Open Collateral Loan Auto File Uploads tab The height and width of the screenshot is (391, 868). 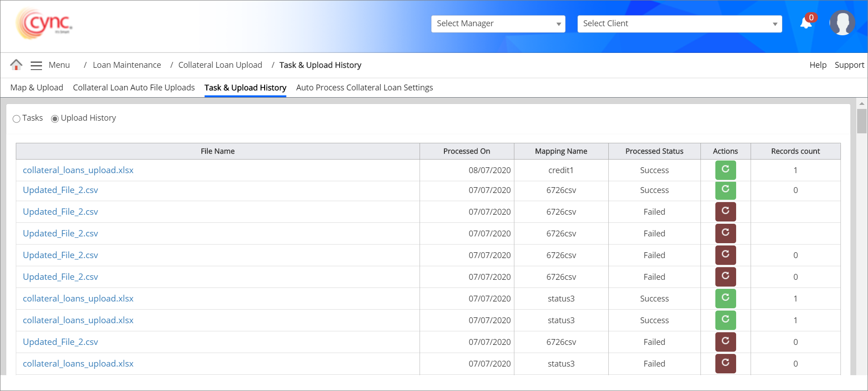pyautogui.click(x=134, y=88)
